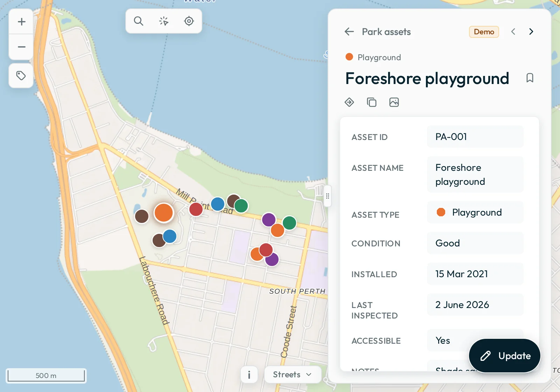Click the Demo badge
The height and width of the screenshot is (392, 560).
[484, 32]
